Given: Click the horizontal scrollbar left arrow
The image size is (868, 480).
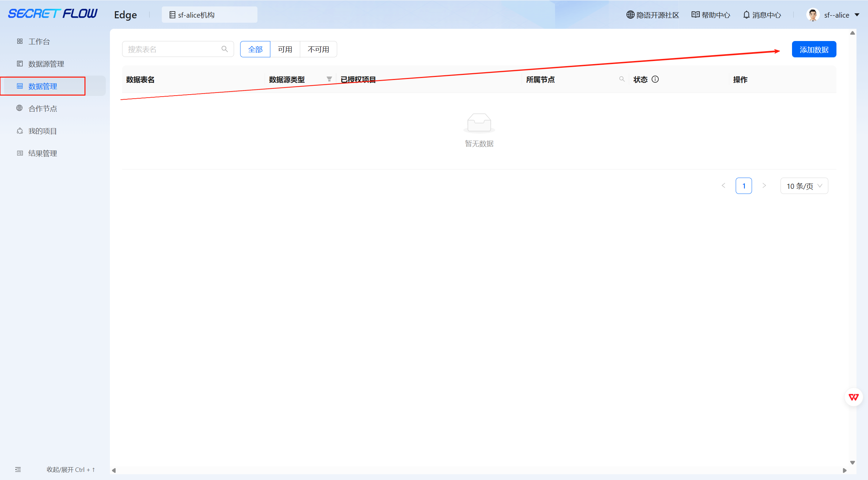Looking at the screenshot, I should 114,470.
